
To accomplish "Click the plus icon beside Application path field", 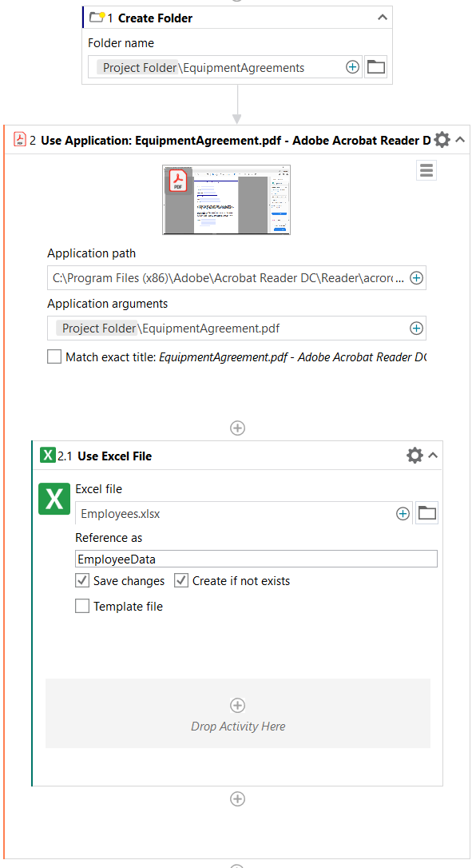I will click(x=416, y=277).
